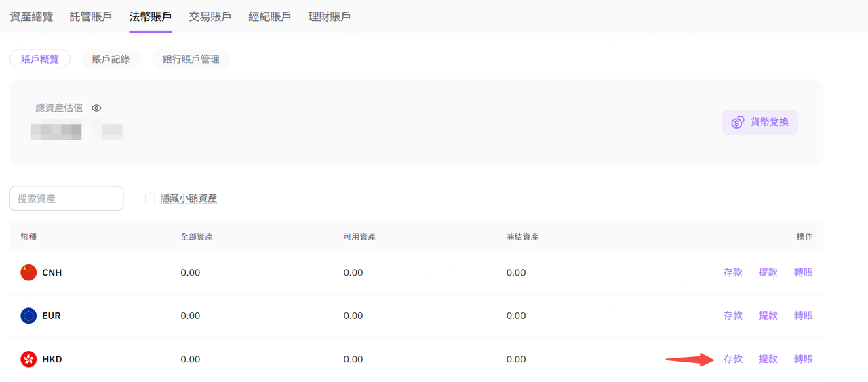Click 轉賬 for HKD
This screenshot has width=868, height=382.
coord(804,359)
